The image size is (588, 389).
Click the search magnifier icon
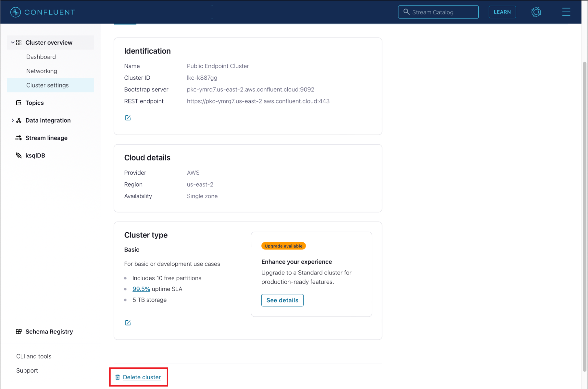406,12
